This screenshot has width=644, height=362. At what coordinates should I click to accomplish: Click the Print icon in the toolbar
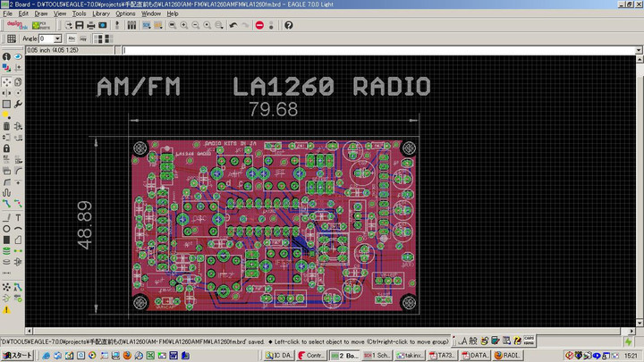click(90, 25)
